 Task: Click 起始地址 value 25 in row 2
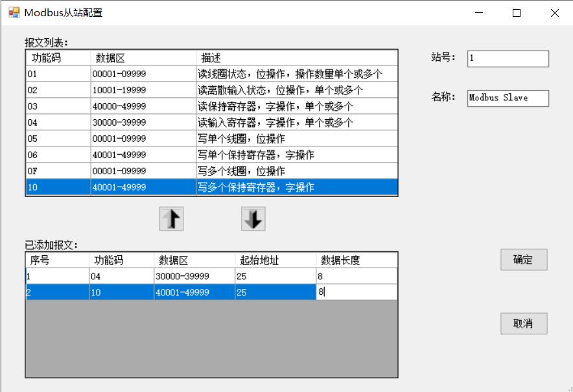[275, 292]
